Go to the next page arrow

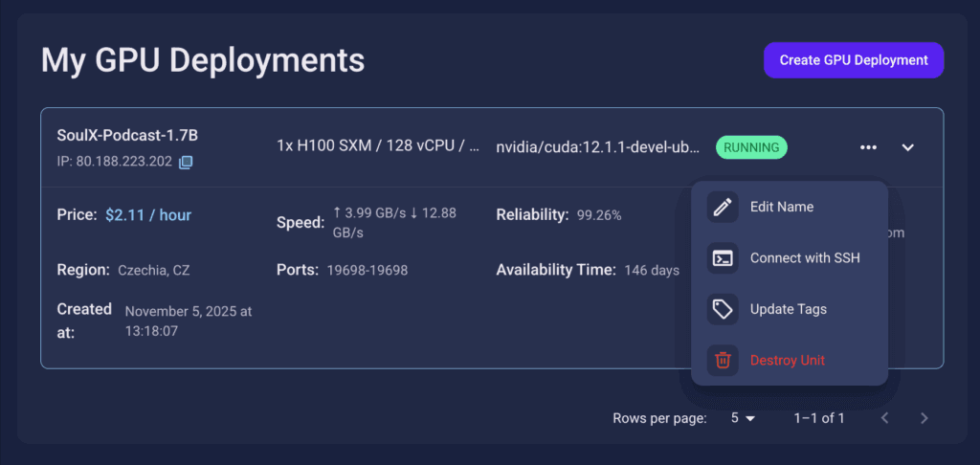924,418
